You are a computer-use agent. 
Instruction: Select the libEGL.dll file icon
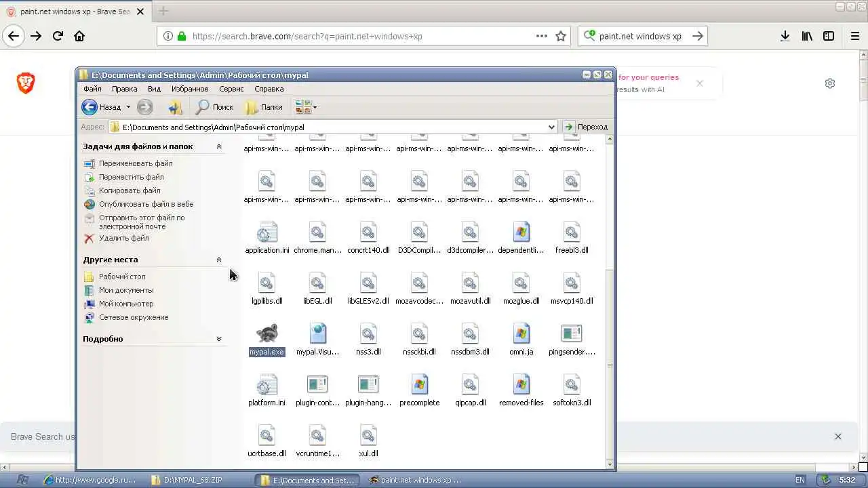coord(317,283)
